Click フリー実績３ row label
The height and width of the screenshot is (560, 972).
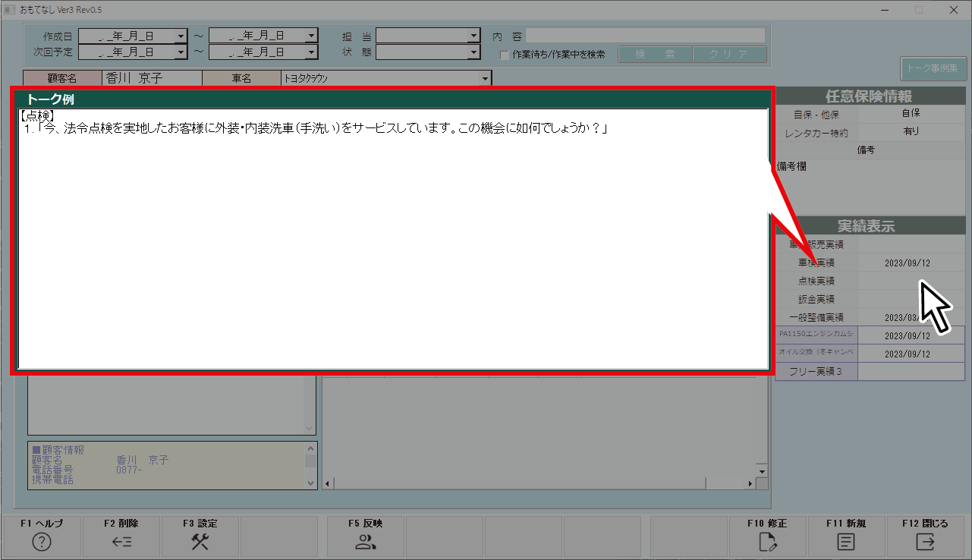point(816,372)
